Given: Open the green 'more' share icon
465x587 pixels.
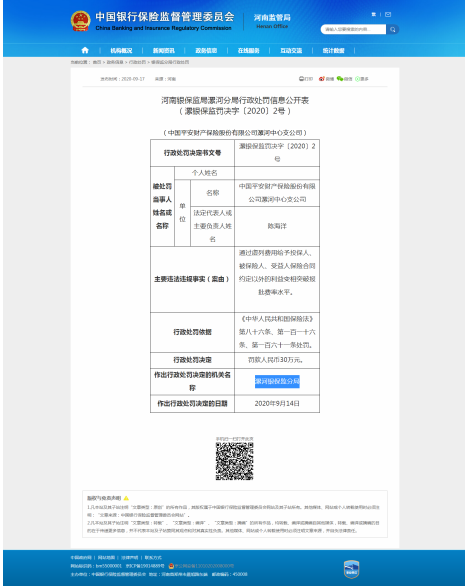Looking at the screenshot, I should pos(357,79).
